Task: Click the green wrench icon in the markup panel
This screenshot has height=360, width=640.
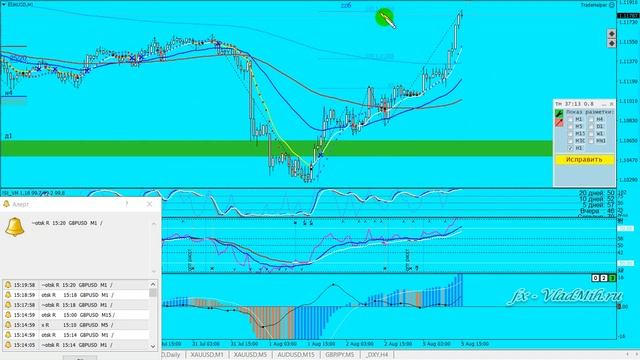Action: coord(559,113)
